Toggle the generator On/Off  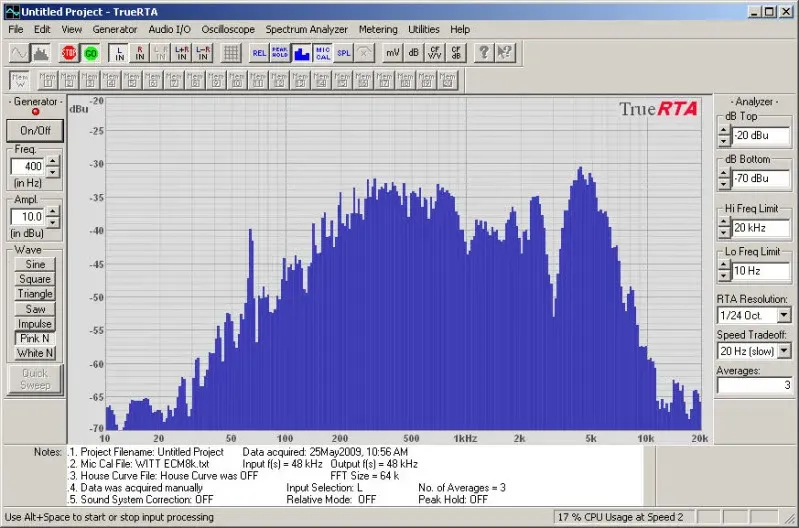click(35, 130)
